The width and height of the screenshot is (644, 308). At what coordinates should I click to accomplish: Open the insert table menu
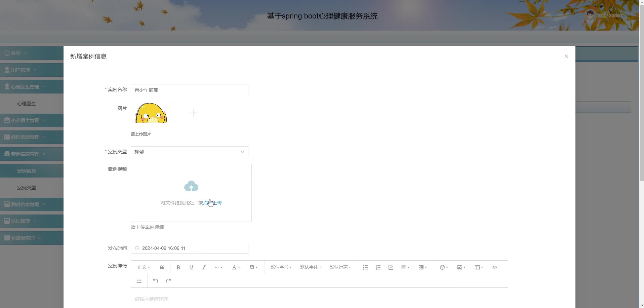point(479,267)
